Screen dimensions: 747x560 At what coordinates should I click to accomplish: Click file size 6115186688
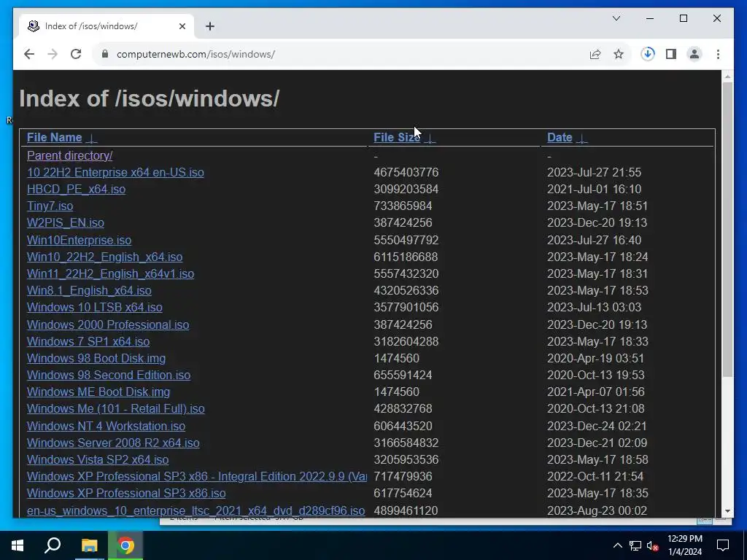pos(406,257)
